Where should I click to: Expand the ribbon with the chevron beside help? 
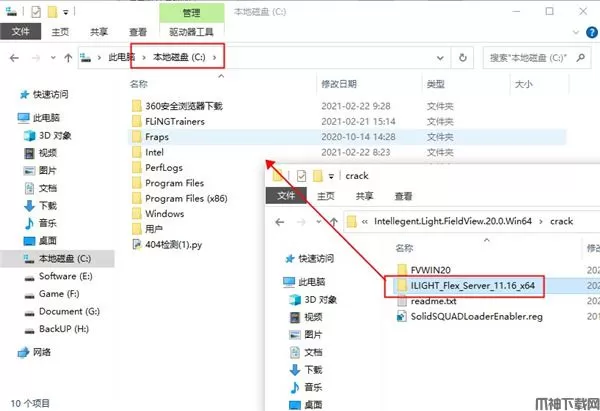576,33
